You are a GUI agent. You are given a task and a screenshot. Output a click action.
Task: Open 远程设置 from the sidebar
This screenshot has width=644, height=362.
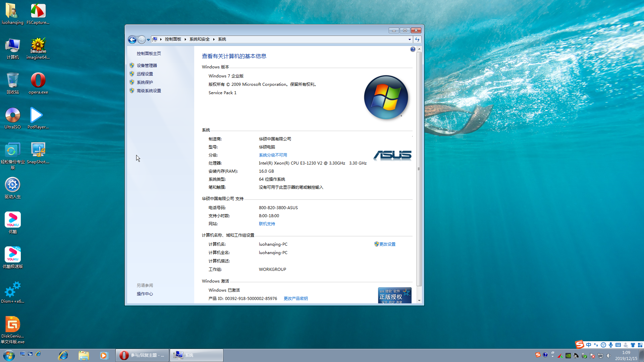[x=145, y=74]
